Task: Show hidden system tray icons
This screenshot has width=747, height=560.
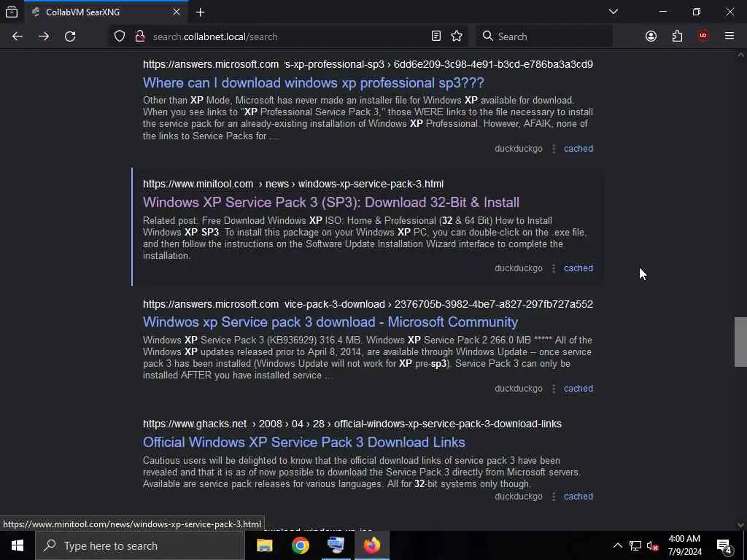Action: pos(617,545)
